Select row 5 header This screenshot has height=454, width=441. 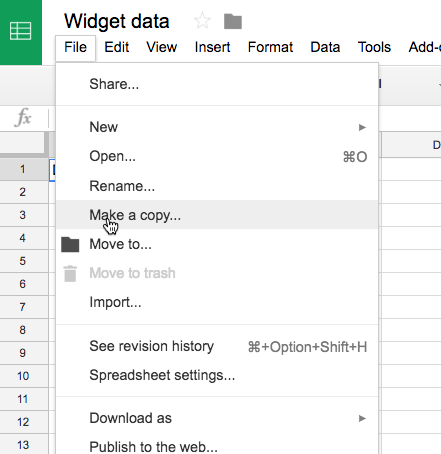coord(22,261)
